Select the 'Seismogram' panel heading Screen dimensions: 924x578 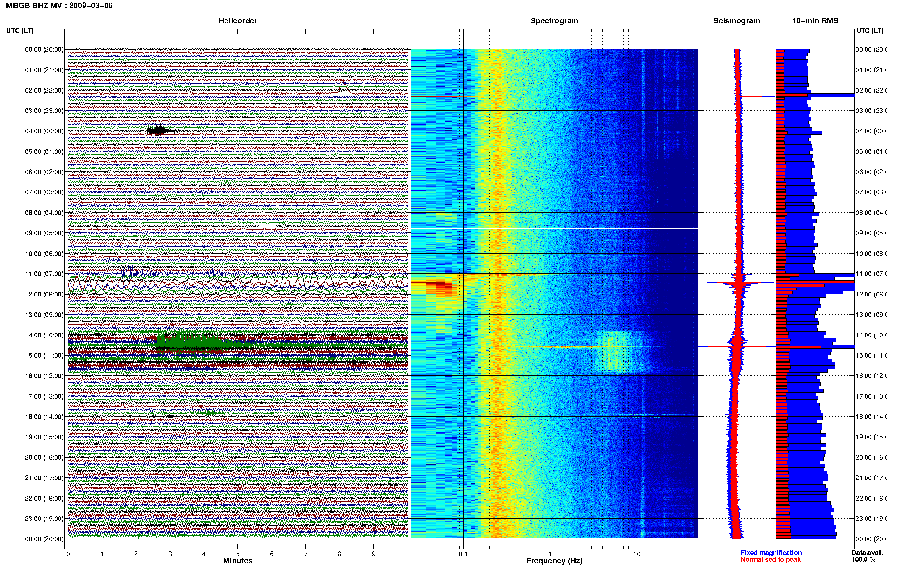737,21
